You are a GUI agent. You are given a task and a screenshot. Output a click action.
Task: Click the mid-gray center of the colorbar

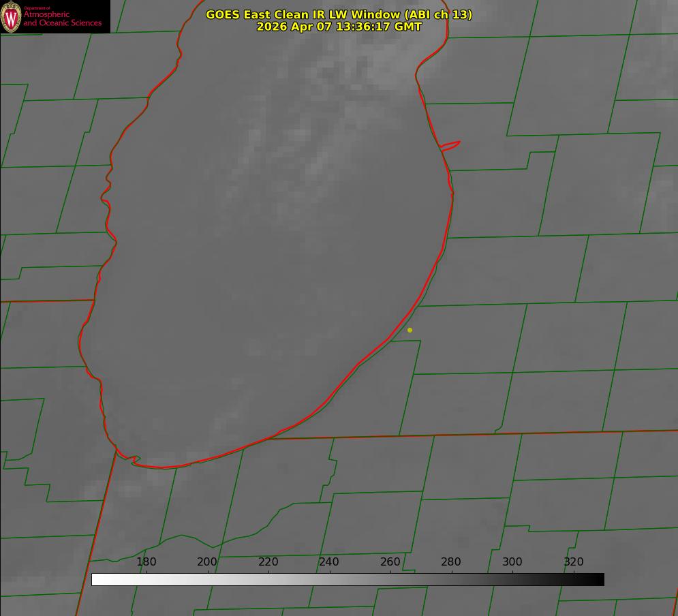point(348,580)
